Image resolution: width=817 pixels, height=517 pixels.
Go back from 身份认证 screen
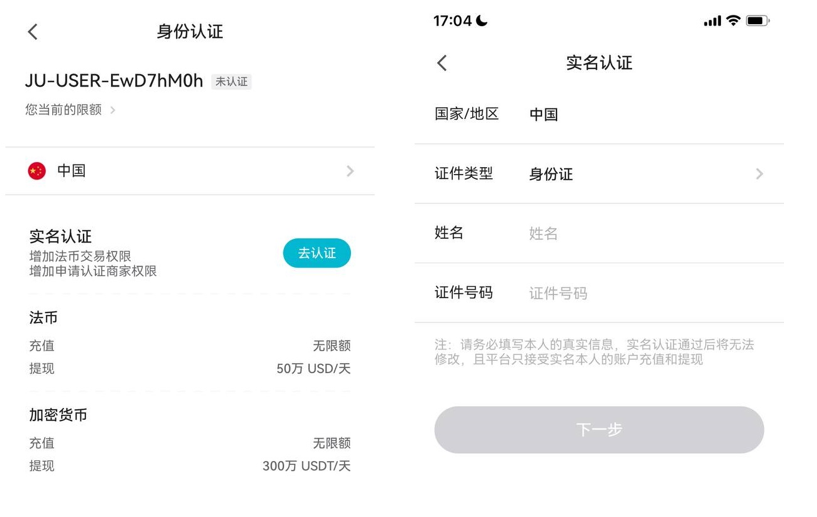pyautogui.click(x=33, y=32)
